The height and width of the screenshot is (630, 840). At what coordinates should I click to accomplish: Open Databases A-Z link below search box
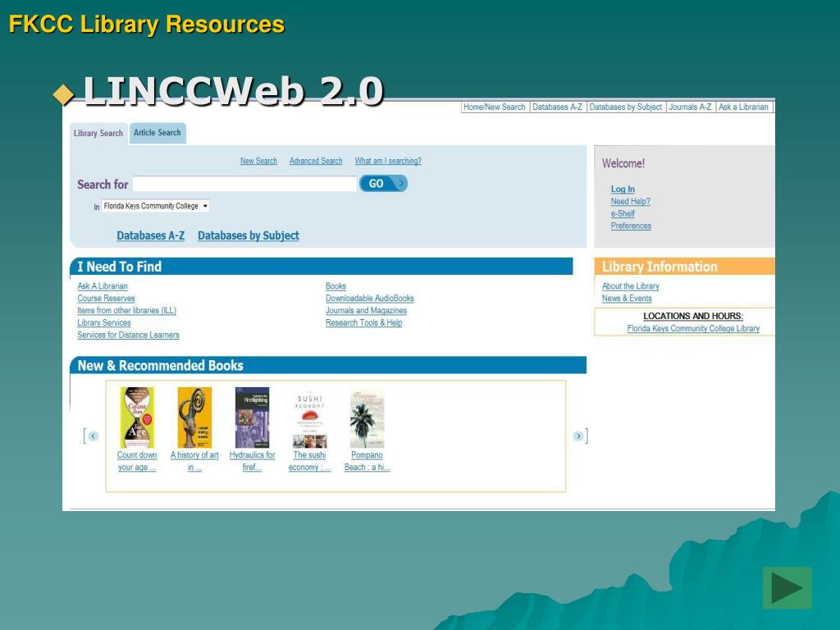pos(151,235)
